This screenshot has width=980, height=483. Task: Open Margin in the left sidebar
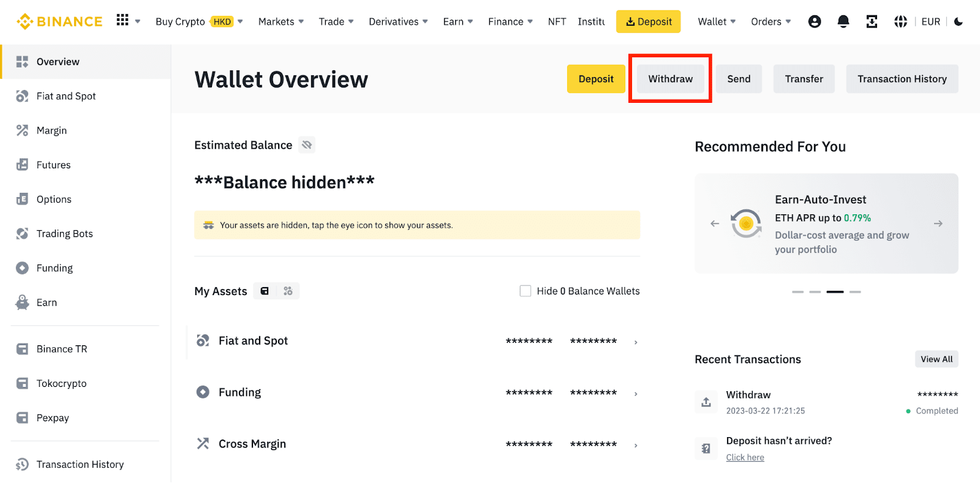51,130
